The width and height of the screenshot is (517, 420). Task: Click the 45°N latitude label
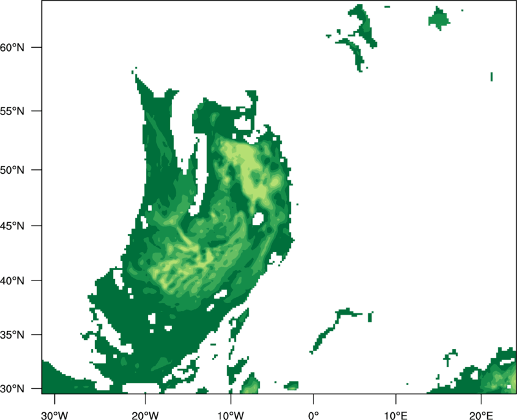pyautogui.click(x=12, y=226)
